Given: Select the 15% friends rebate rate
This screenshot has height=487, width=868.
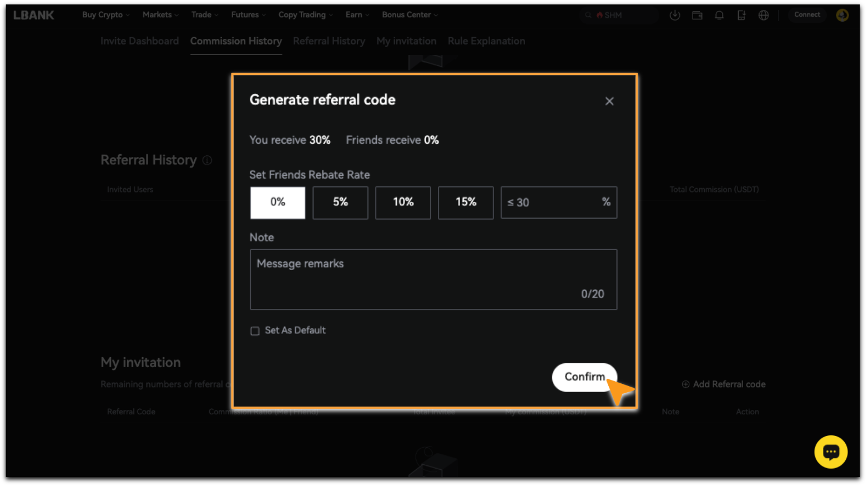Looking at the screenshot, I should [465, 202].
